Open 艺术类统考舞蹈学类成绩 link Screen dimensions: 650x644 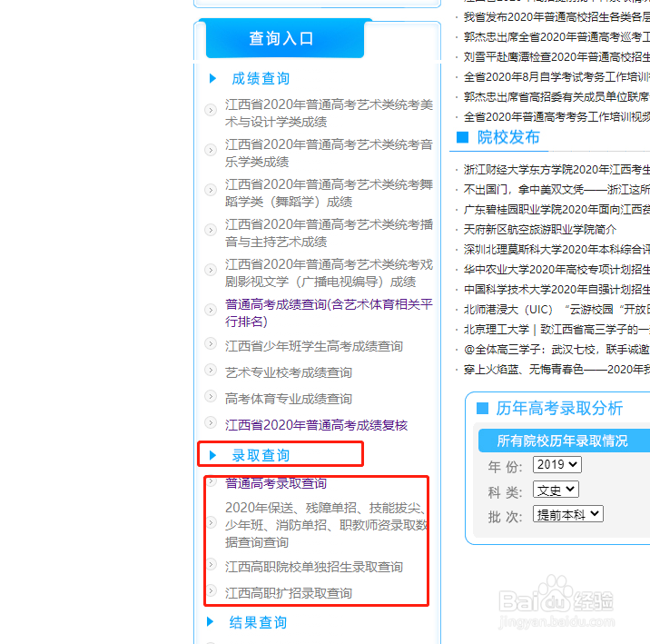[329, 193]
